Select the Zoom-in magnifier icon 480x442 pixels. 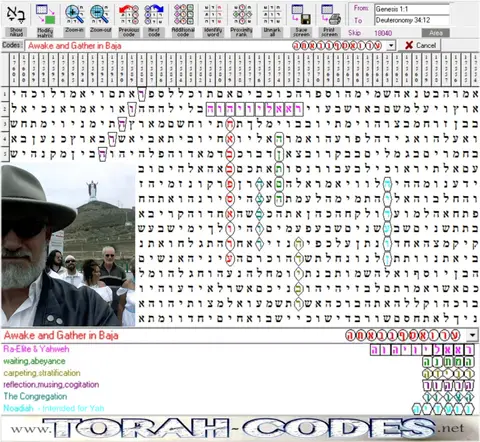(75, 15)
